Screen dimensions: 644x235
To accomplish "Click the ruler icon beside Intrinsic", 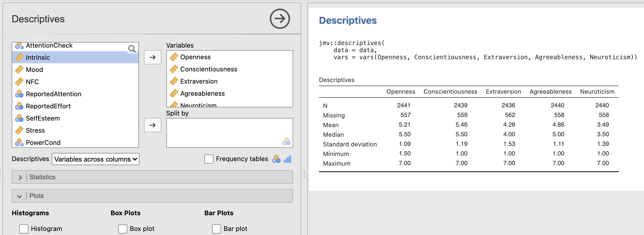I will pos(19,57).
